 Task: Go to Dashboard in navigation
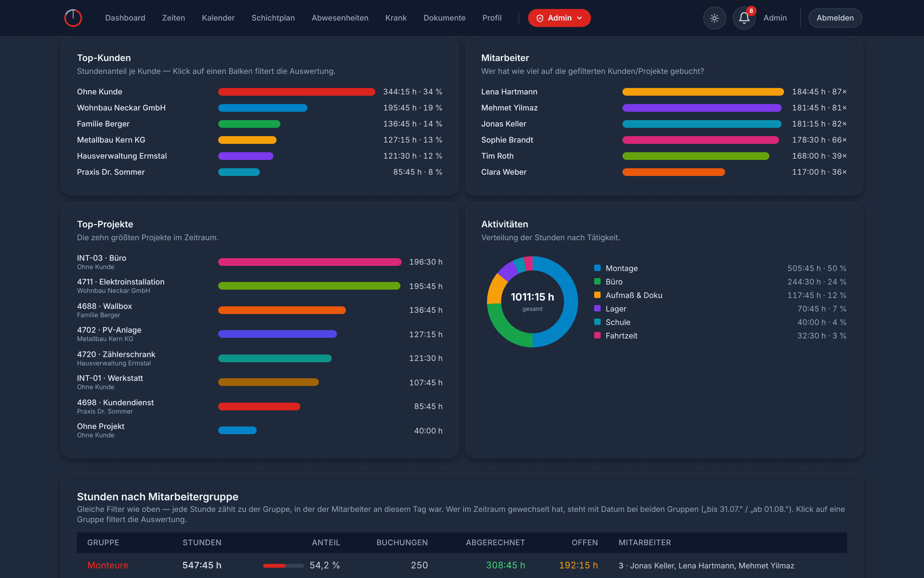[125, 18]
